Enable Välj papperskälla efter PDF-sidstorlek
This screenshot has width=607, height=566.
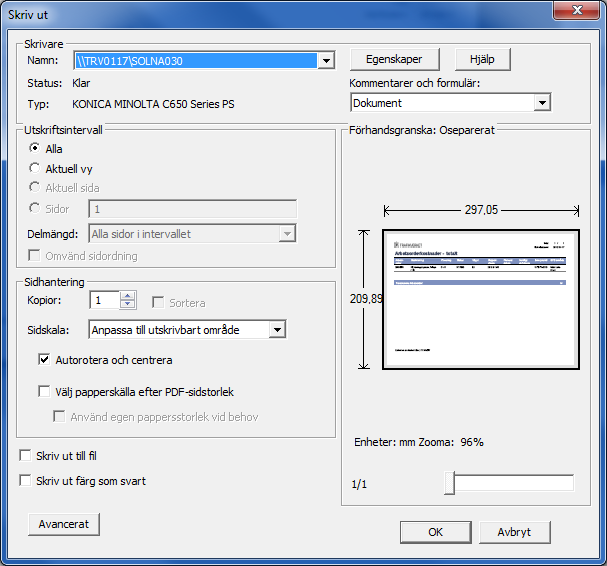[44, 391]
